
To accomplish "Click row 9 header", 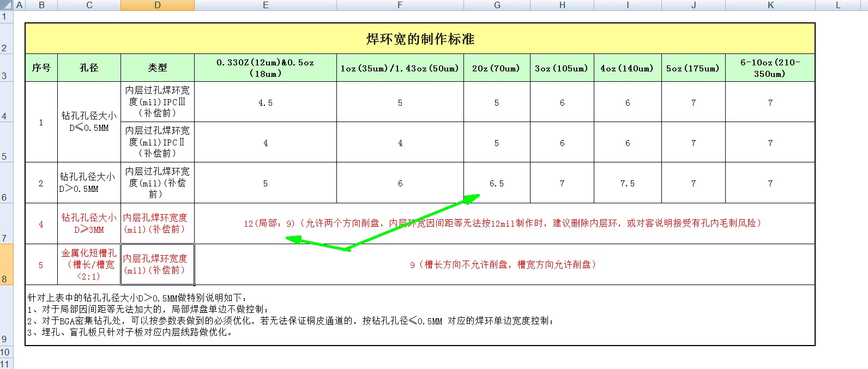I will pos(7,315).
